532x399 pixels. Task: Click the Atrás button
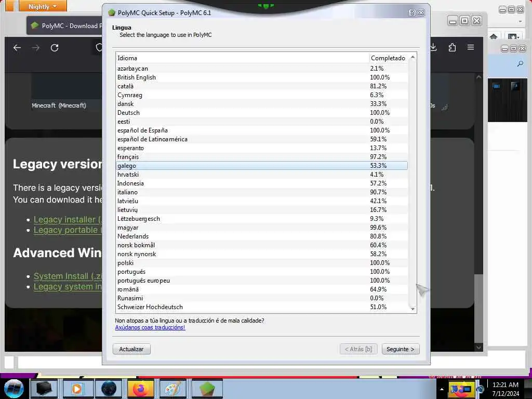pos(358,349)
